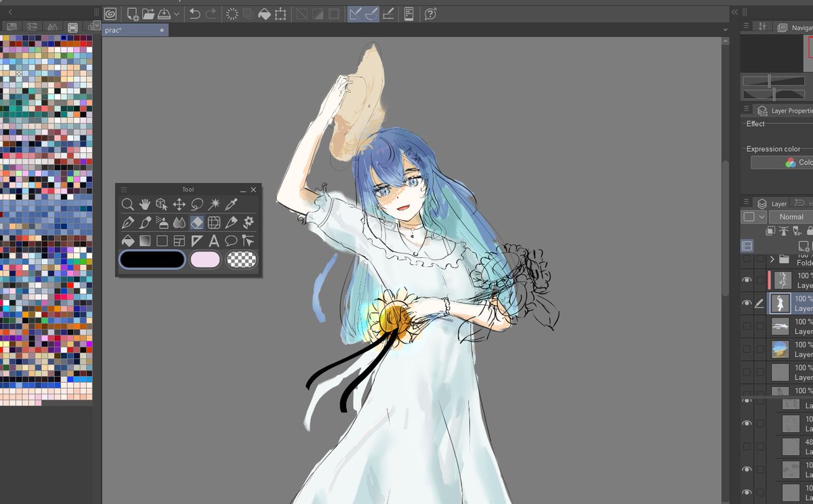
Task: Open the Layer Properties palette tab
Action: point(785,110)
